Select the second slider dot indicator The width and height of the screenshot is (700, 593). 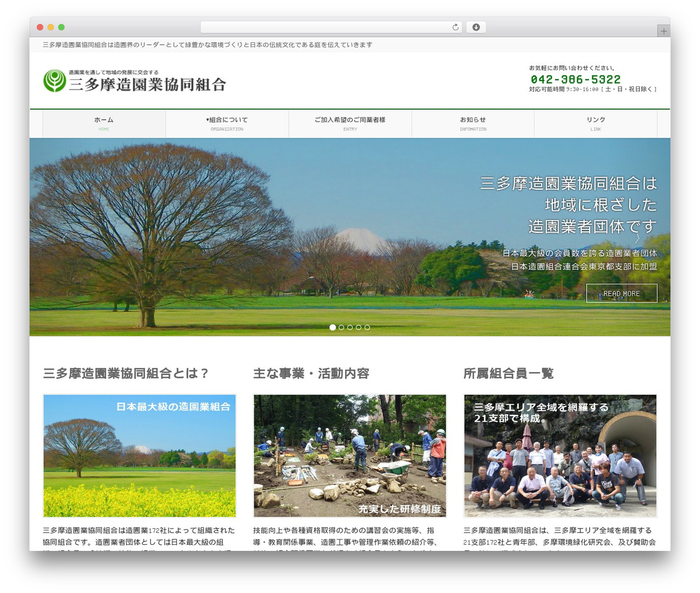pyautogui.click(x=341, y=327)
